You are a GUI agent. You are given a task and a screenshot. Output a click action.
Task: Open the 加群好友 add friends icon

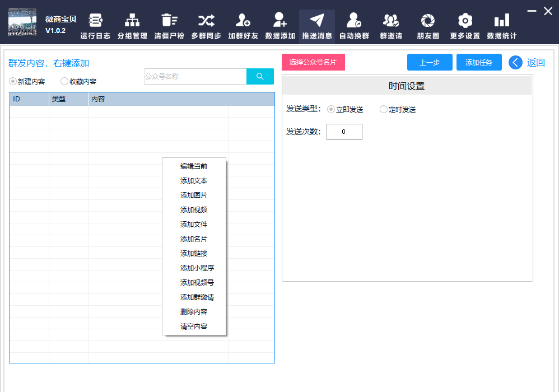point(243,21)
